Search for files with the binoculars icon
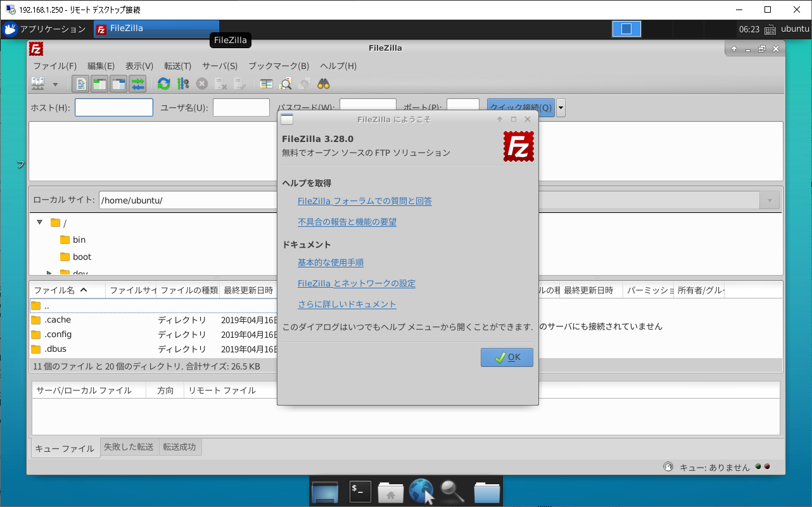 [324, 84]
